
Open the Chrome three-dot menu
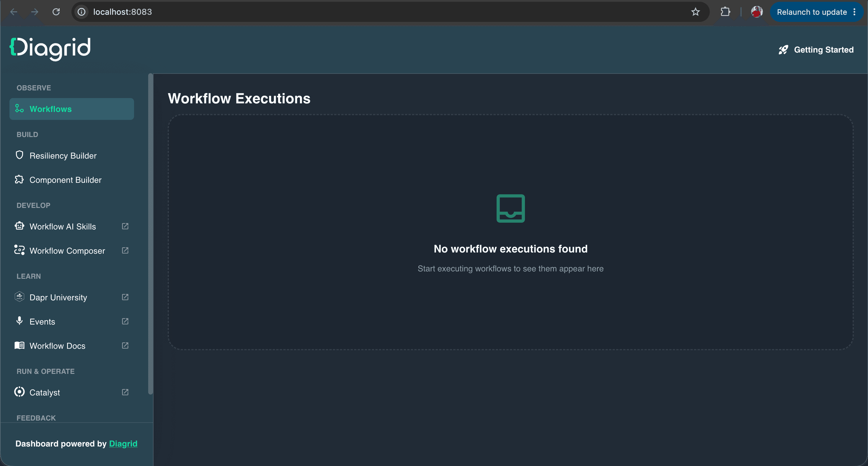pos(854,12)
